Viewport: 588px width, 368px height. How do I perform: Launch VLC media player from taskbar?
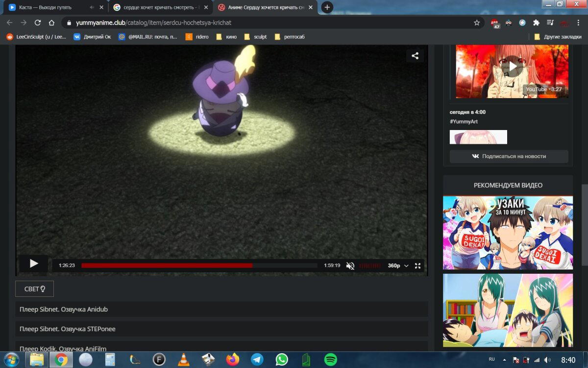pyautogui.click(x=184, y=360)
